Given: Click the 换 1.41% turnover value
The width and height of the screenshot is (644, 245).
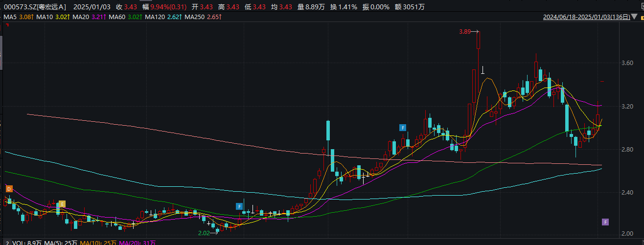Looking at the screenshot, I should click(x=344, y=7).
